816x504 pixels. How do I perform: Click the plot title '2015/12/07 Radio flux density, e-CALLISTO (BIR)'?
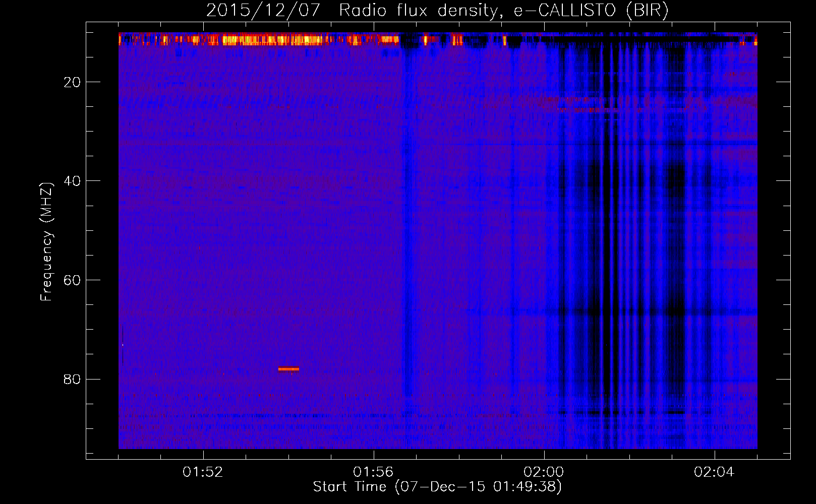pyautogui.click(x=437, y=10)
